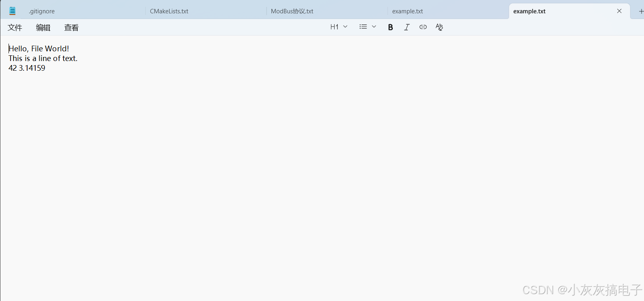The height and width of the screenshot is (301, 644).
Task: Toggle italic formatting
Action: click(x=407, y=27)
